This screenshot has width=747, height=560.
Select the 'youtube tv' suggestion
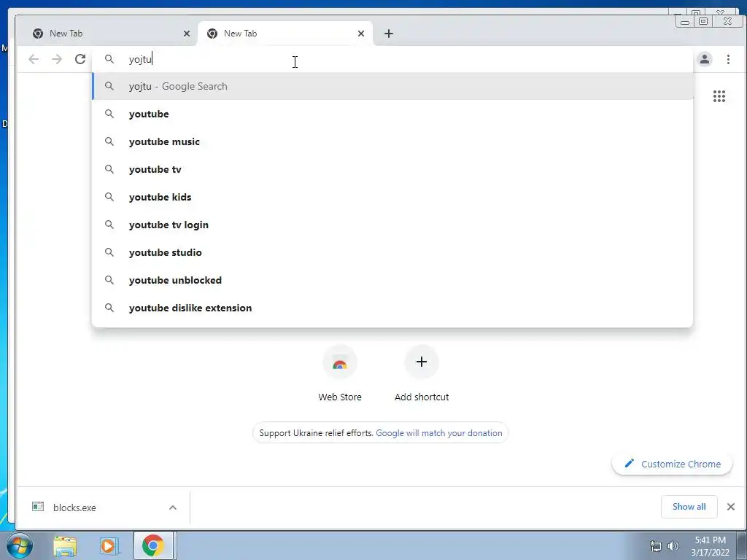(x=392, y=169)
